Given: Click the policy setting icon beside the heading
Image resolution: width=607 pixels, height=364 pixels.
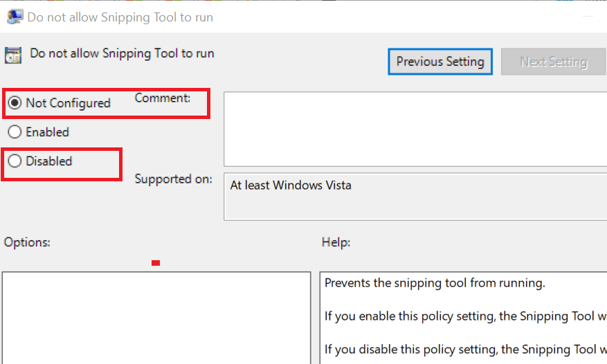Looking at the screenshot, I should 13,55.
